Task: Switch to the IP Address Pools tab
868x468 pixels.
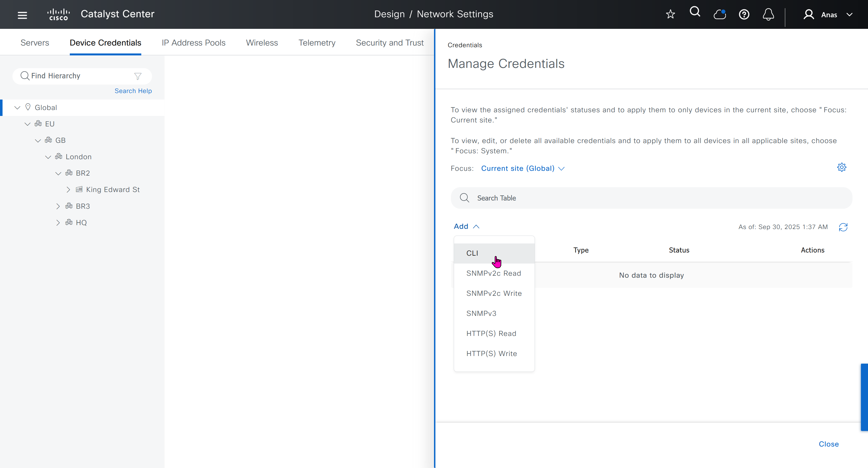Action: click(x=194, y=42)
